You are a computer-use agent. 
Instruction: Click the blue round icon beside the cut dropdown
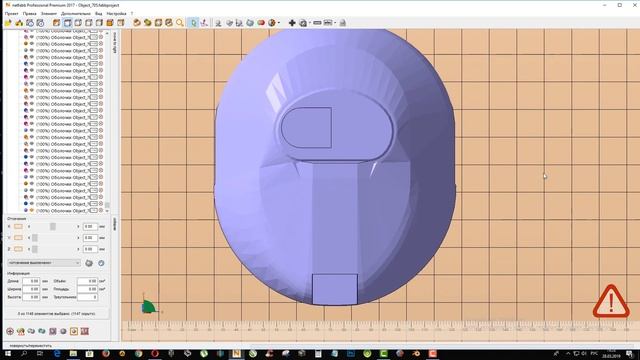(x=101, y=263)
